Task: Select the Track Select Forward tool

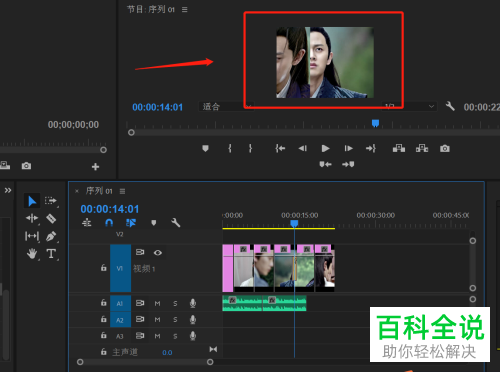Action: pos(51,201)
